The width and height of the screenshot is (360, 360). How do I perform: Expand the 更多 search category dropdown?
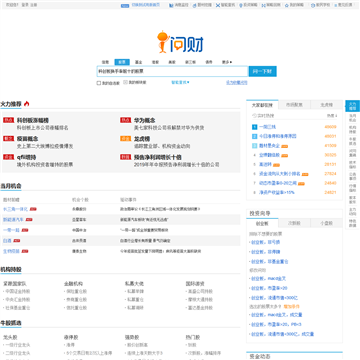227,62
